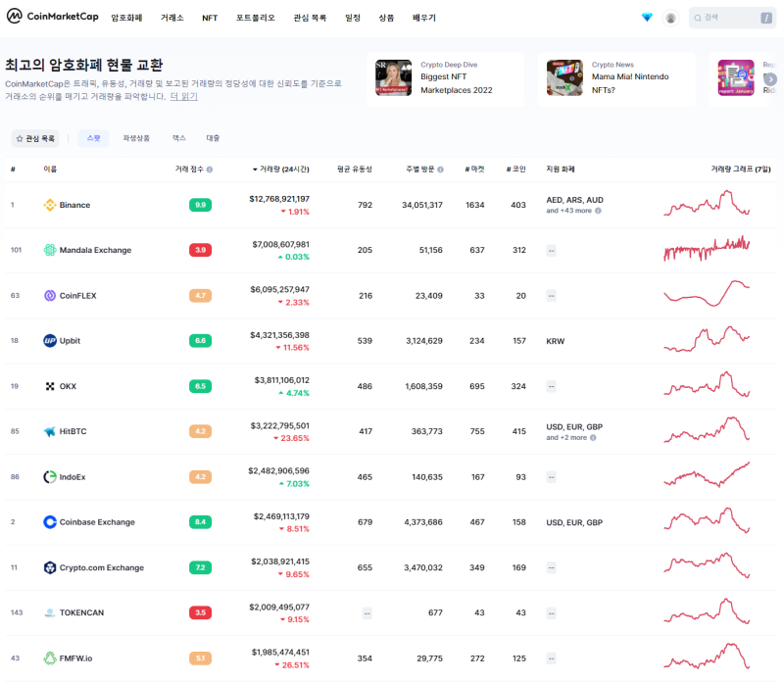Click the HitBTC logo icon
This screenshot has height=682, width=784.
[50, 431]
